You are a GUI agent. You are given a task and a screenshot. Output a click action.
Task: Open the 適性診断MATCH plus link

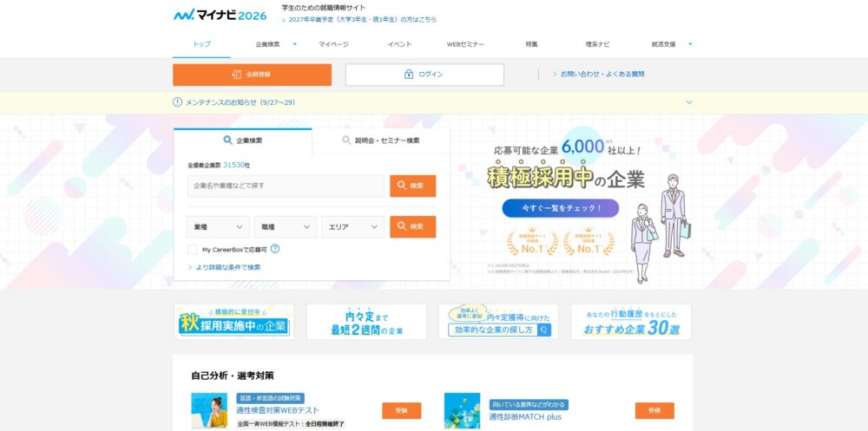pos(525,416)
